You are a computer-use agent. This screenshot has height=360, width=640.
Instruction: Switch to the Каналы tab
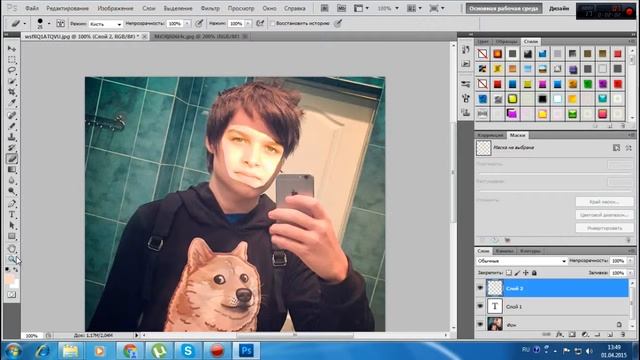click(504, 251)
